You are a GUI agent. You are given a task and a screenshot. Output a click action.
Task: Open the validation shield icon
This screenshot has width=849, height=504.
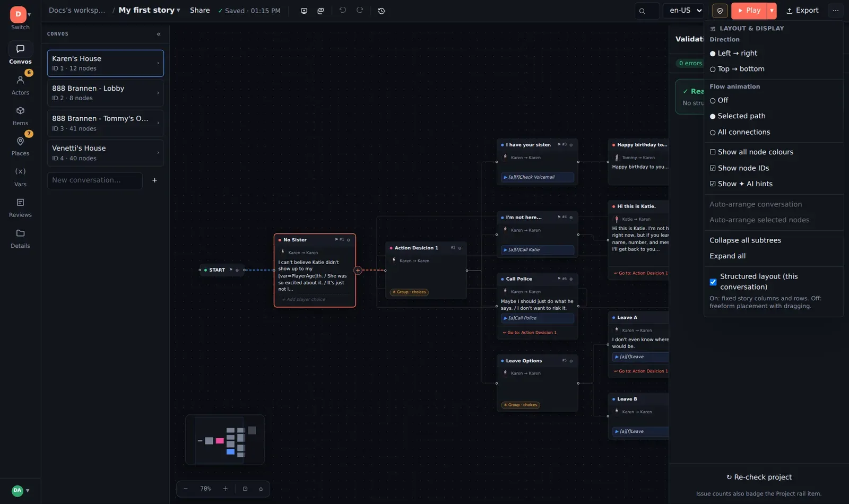pos(720,11)
